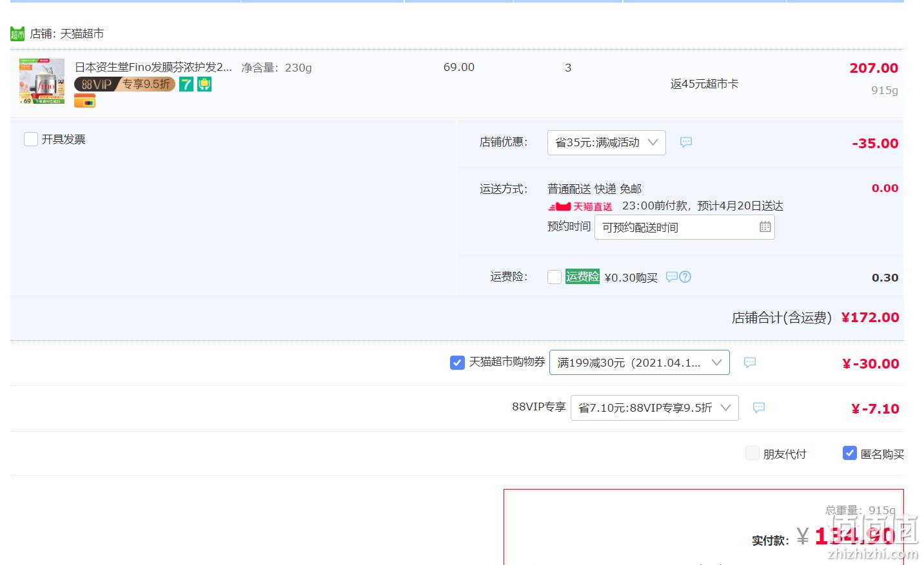Click the ¥-7.10 88VIP deduction amount
Viewport: 924px width, 565px height.
875,408
